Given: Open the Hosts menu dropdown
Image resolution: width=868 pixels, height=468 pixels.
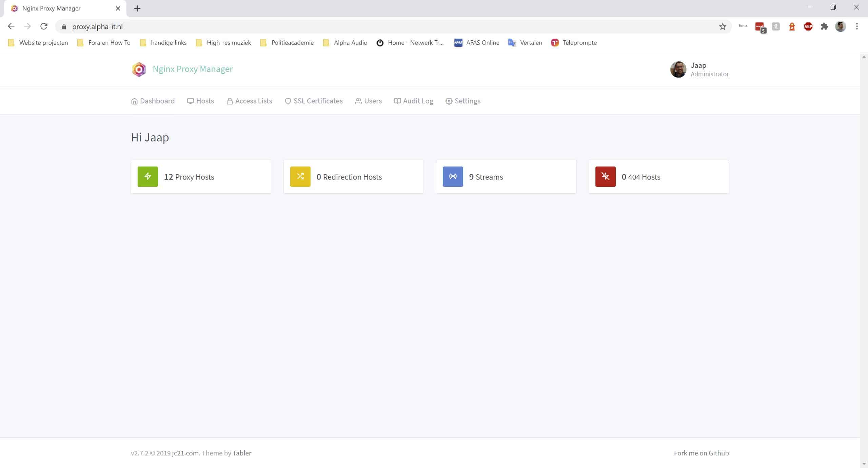Looking at the screenshot, I should point(200,101).
